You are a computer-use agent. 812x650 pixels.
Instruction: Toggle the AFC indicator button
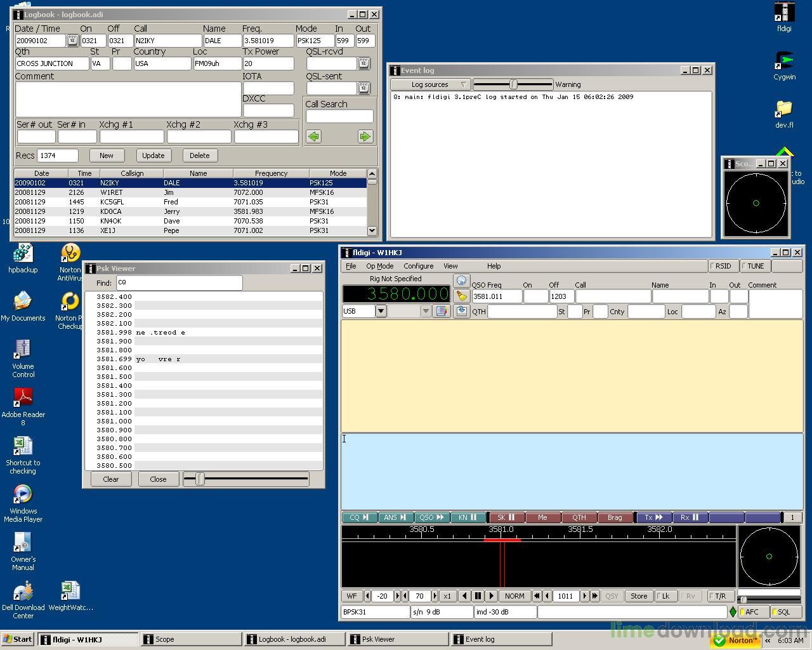coord(752,612)
